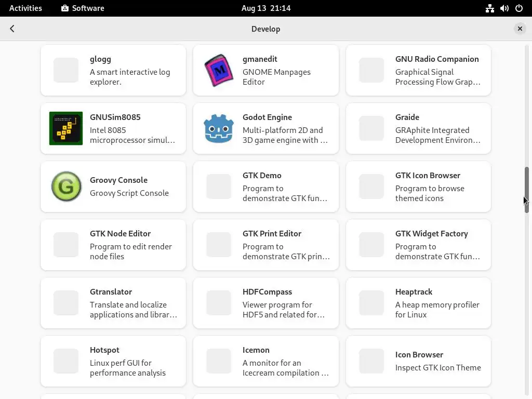Click the Heaptrack placeholder icon
The height and width of the screenshot is (399, 532).
click(371, 303)
